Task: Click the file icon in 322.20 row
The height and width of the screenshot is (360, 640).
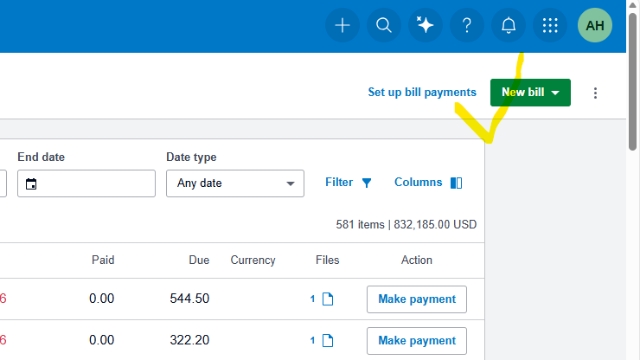Action: click(x=328, y=340)
